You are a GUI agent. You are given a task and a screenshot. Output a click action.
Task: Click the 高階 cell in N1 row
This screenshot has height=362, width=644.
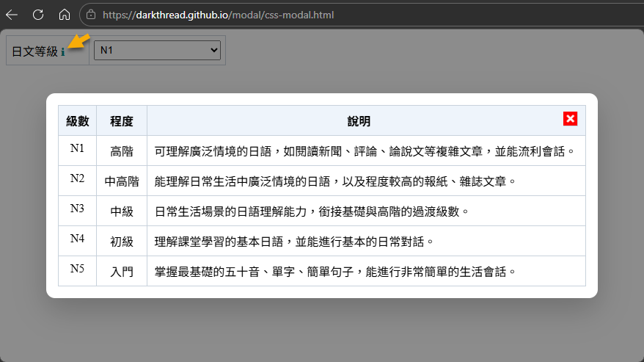coord(122,151)
